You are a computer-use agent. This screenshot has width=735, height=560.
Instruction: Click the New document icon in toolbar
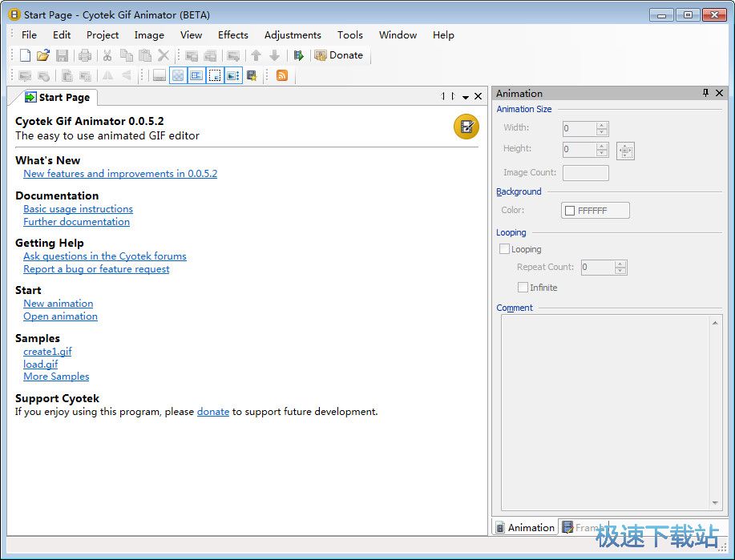click(x=25, y=55)
